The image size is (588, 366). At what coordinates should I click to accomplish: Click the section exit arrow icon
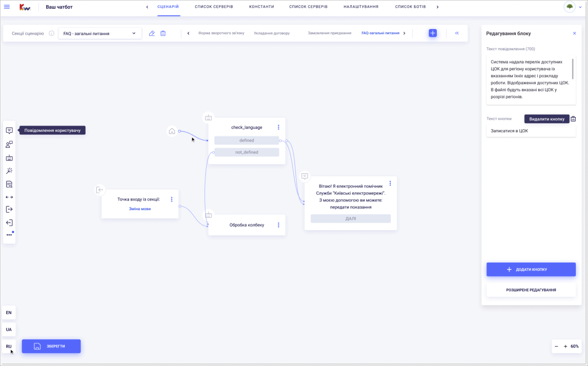9,209
